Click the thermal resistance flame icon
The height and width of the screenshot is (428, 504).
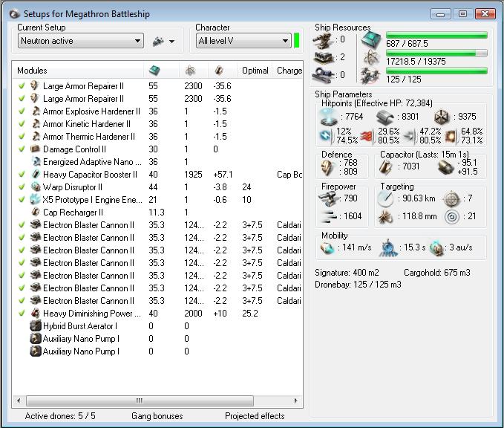pos(367,136)
